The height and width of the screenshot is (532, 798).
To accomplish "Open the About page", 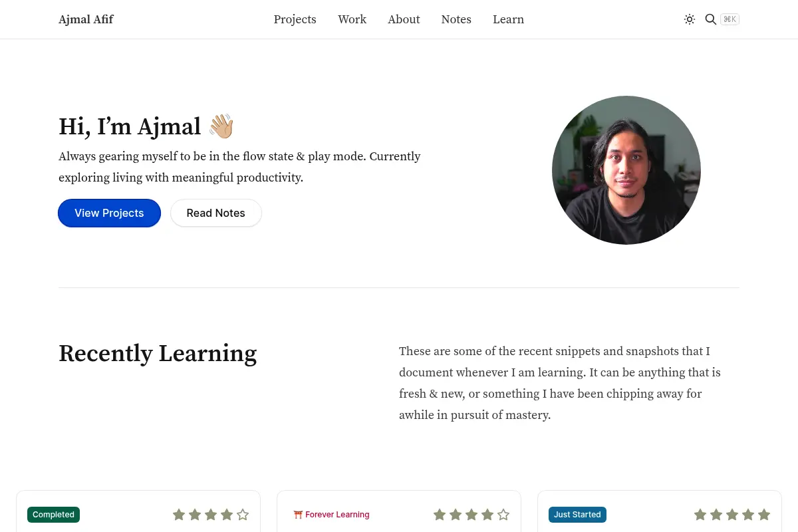I will click(x=404, y=19).
